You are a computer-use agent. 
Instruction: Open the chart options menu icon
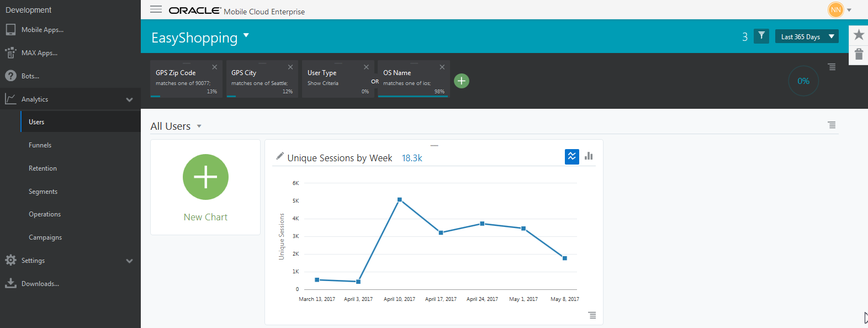click(592, 315)
